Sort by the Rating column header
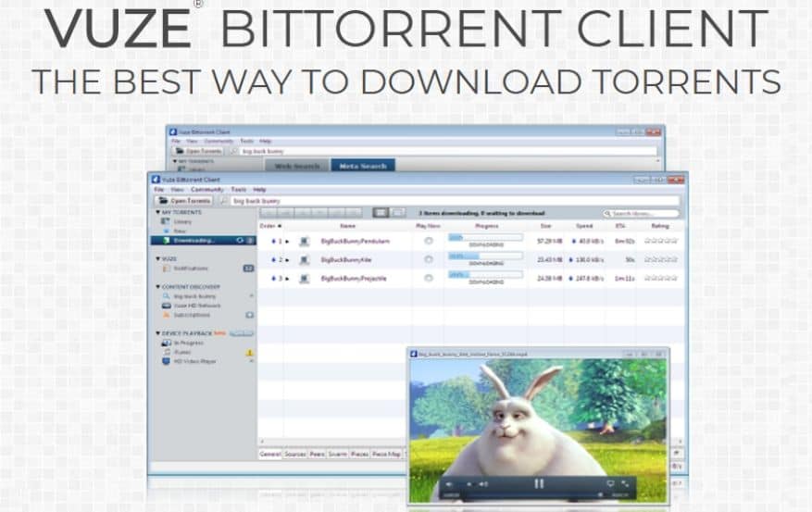The image size is (812, 512). [660, 226]
